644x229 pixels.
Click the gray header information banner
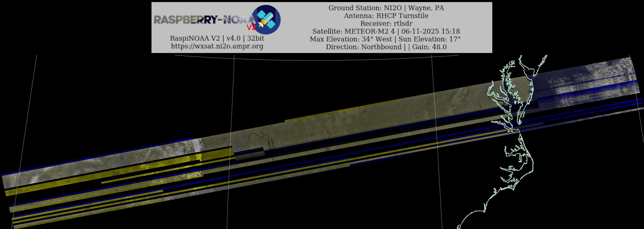point(295,28)
